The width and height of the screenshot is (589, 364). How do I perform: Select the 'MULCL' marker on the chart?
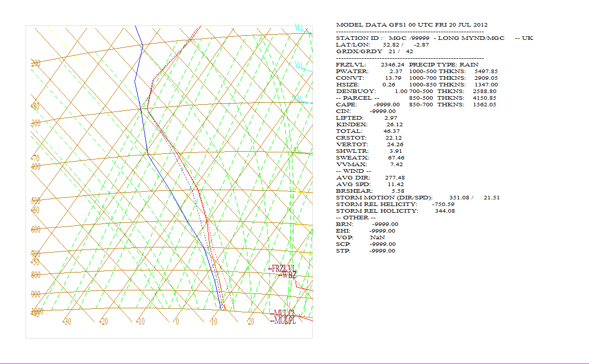[x=284, y=313]
